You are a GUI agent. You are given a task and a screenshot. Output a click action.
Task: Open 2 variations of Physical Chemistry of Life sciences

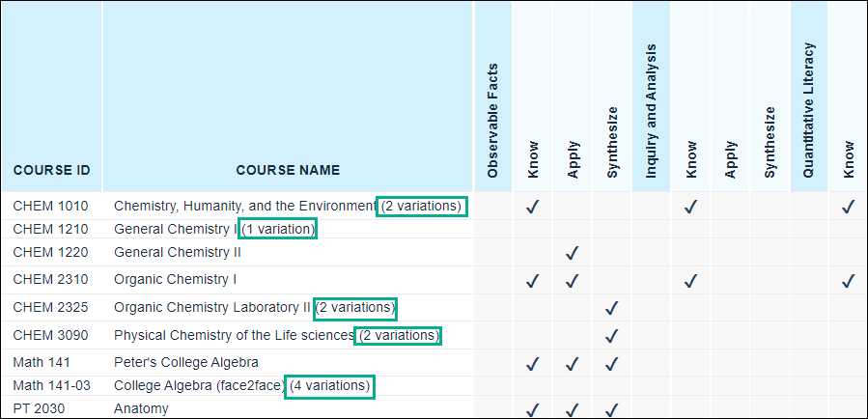click(398, 336)
